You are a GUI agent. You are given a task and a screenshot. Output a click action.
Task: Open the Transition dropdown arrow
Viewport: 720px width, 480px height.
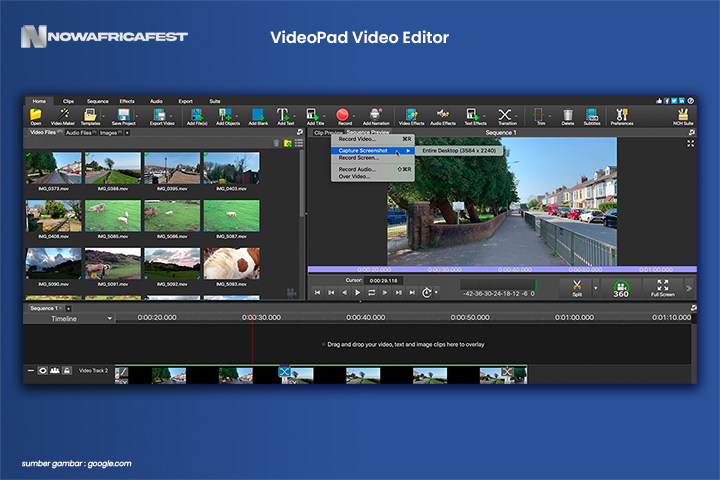(516, 116)
